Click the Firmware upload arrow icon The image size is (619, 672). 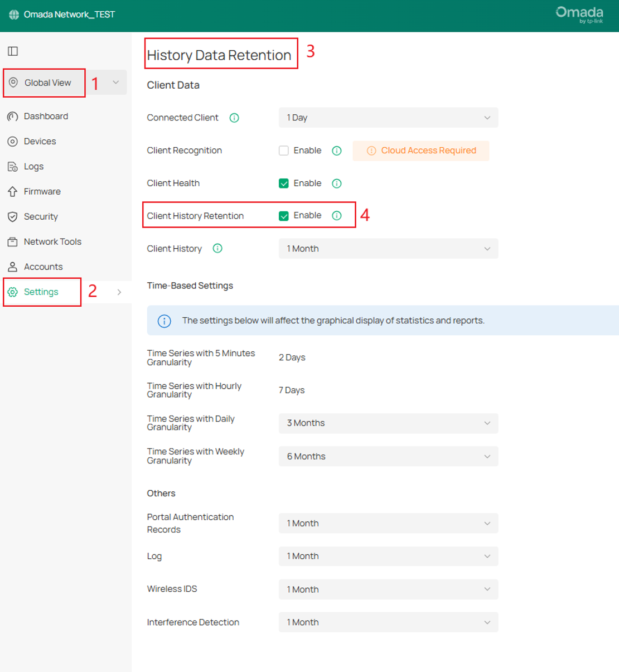point(12,192)
